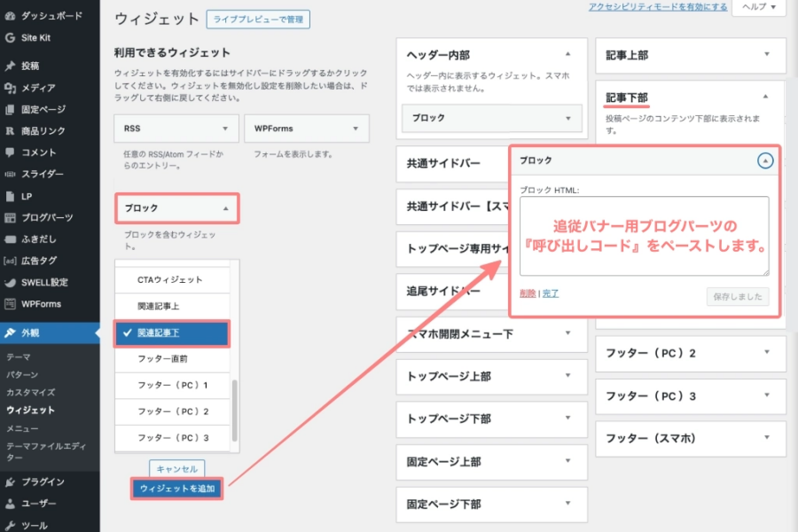Click the 削除 link in ブロック widget

point(528,293)
